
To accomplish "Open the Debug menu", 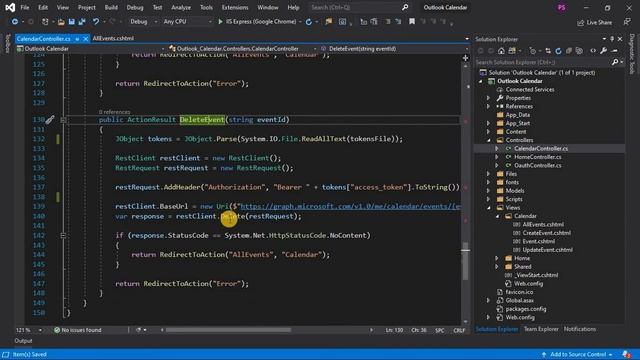I will pos(135,7).
